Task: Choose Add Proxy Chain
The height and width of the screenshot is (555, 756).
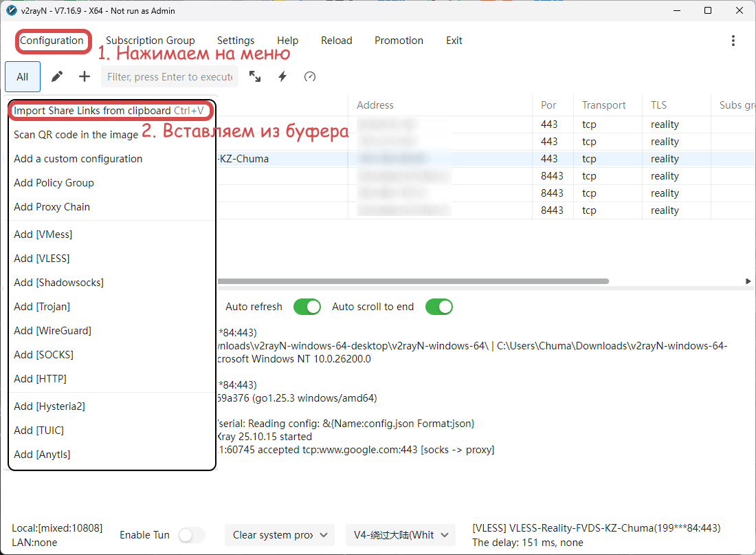Action: tap(111, 207)
